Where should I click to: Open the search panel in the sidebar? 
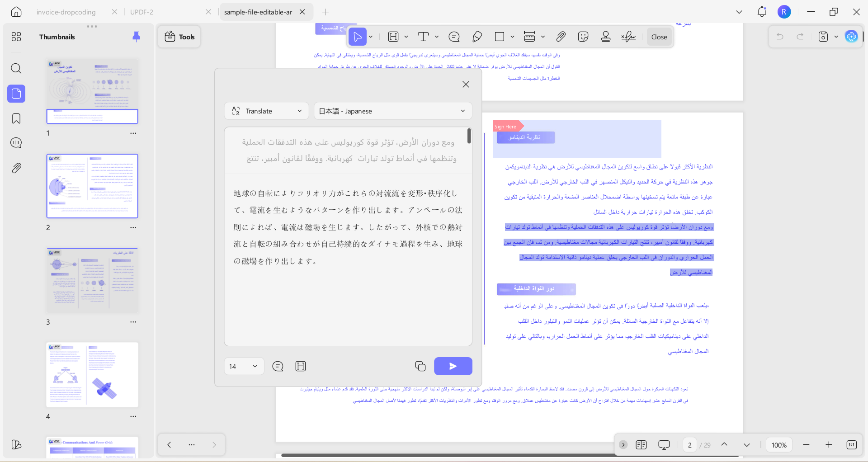(x=16, y=68)
